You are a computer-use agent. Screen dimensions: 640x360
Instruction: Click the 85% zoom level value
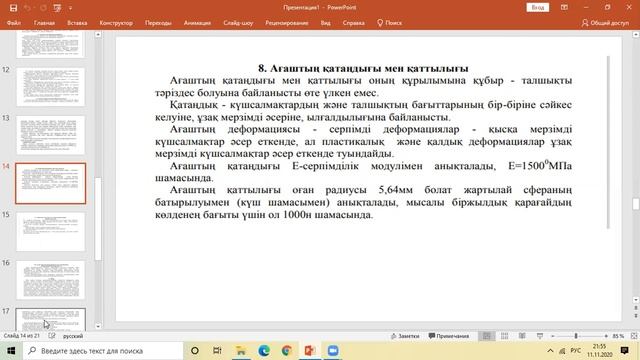[x=618, y=336]
